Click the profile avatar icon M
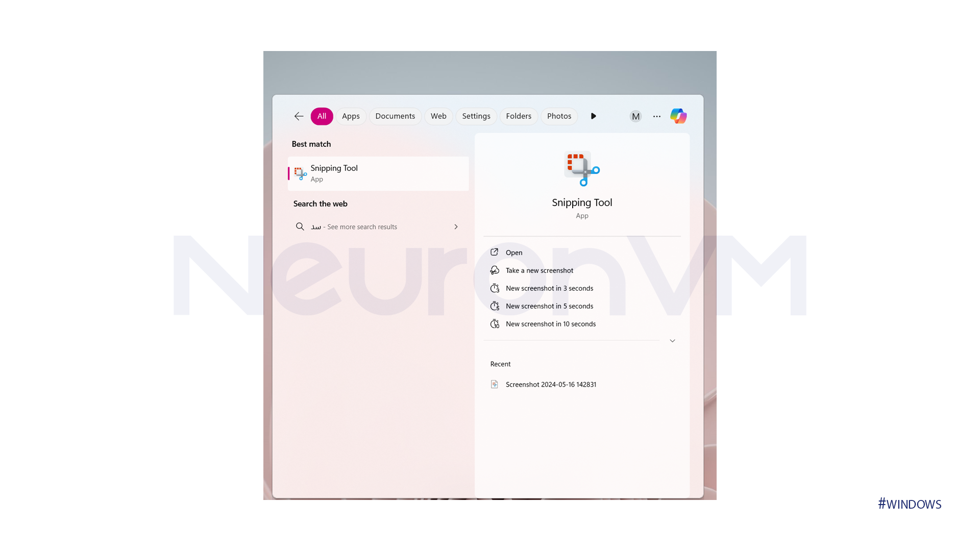 point(635,116)
